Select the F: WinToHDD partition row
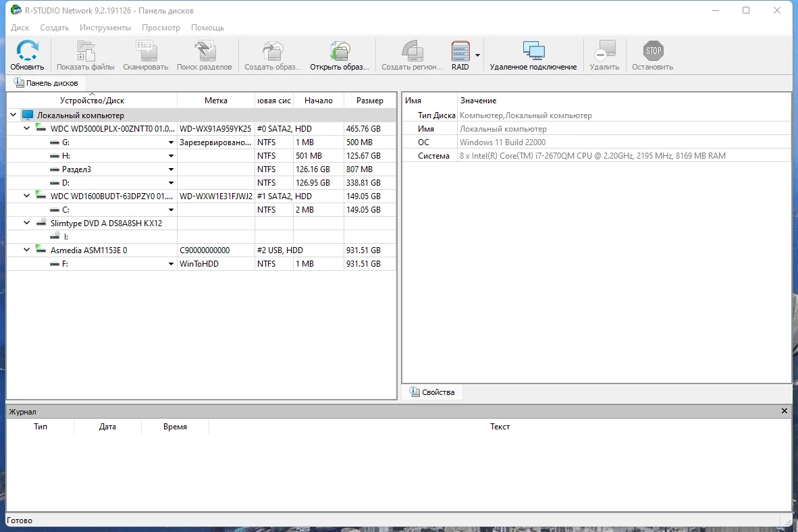 (202, 264)
